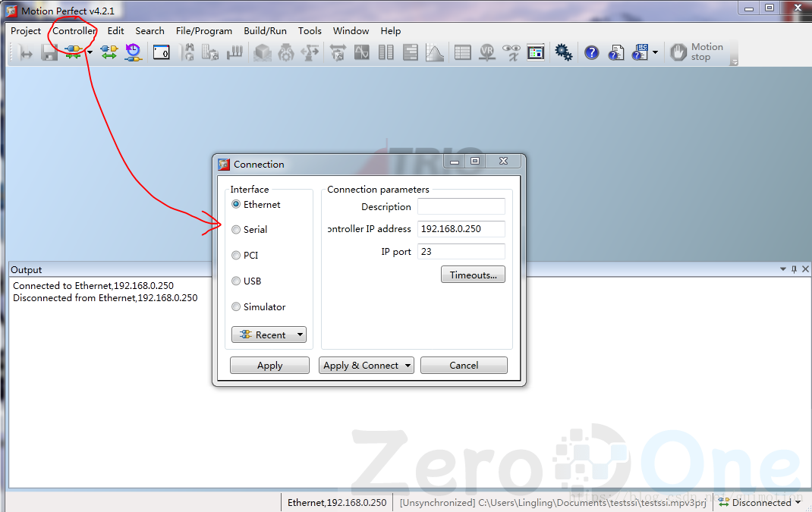This screenshot has width=812, height=512.
Task: Click the greyed-out save floppy disk icon
Action: [50, 52]
